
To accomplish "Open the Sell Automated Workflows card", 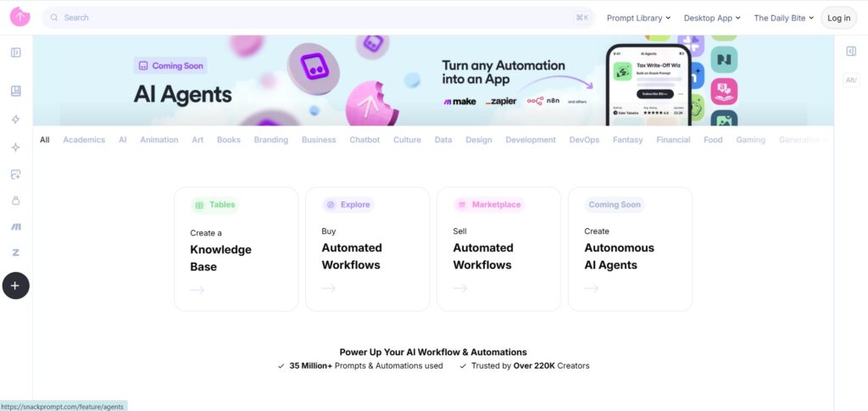I will [x=498, y=249].
